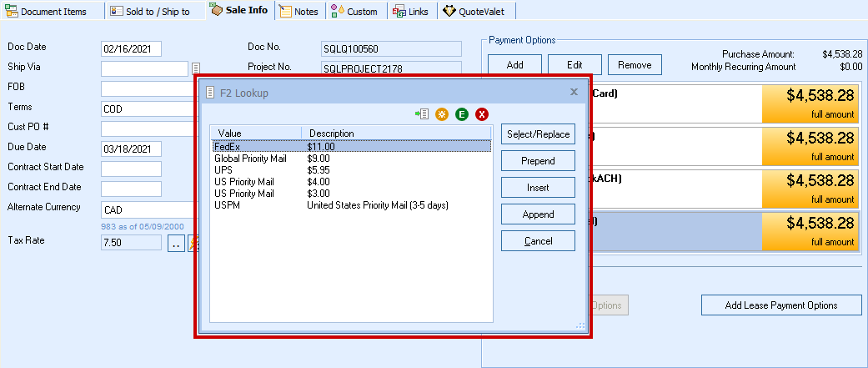The image size is (868, 368).
Task: Click the Prepend button
Action: 538,161
